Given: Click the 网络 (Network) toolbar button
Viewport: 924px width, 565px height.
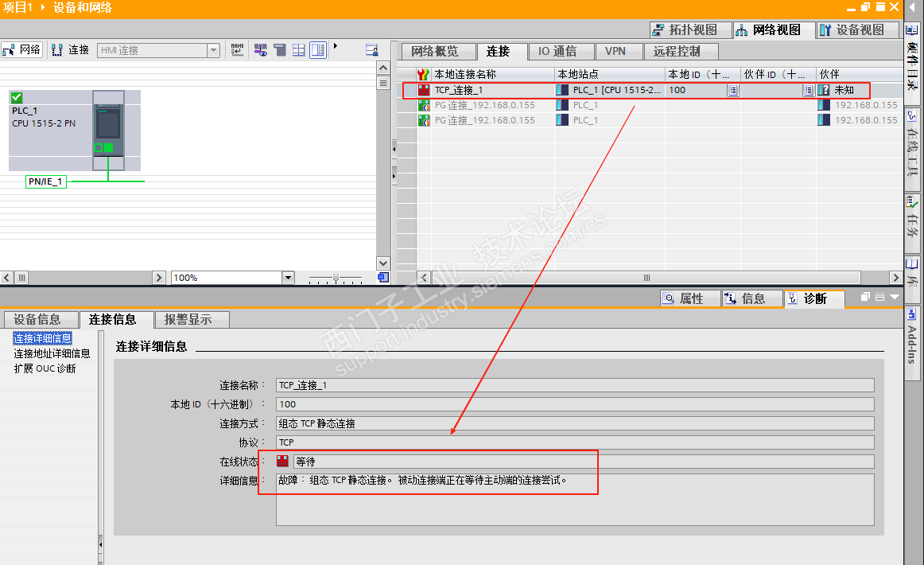Looking at the screenshot, I should 21,50.
